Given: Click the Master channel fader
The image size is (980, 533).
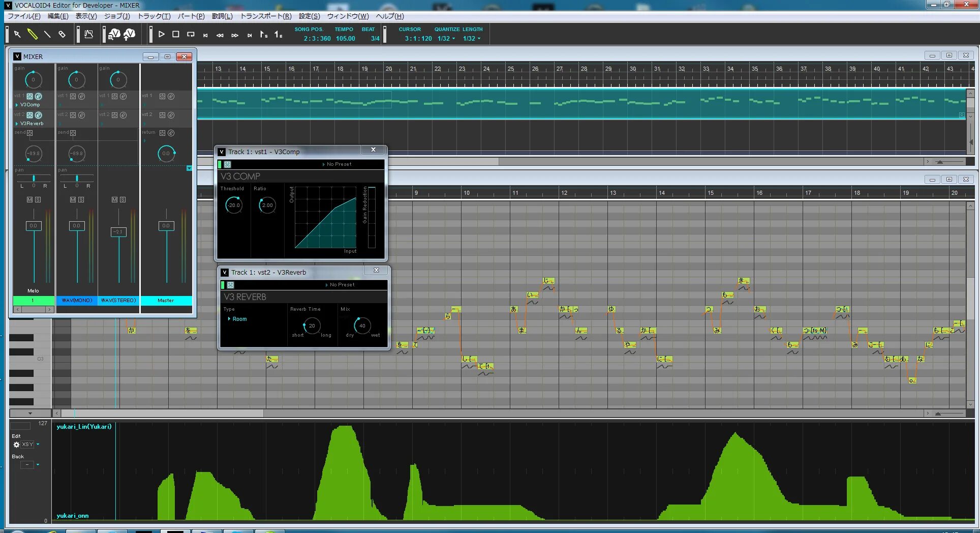Looking at the screenshot, I should 166,225.
